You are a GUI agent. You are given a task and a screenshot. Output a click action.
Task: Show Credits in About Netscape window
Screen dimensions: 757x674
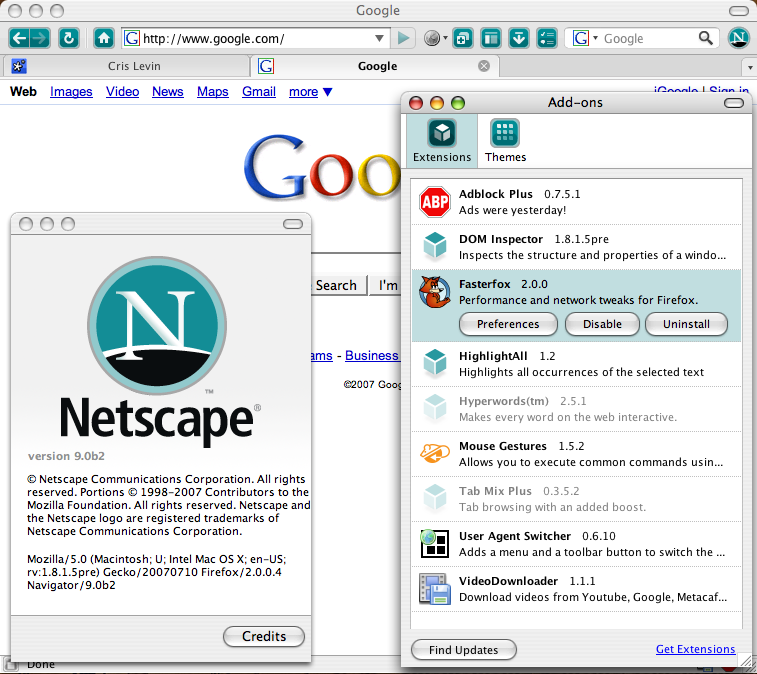pos(264,636)
